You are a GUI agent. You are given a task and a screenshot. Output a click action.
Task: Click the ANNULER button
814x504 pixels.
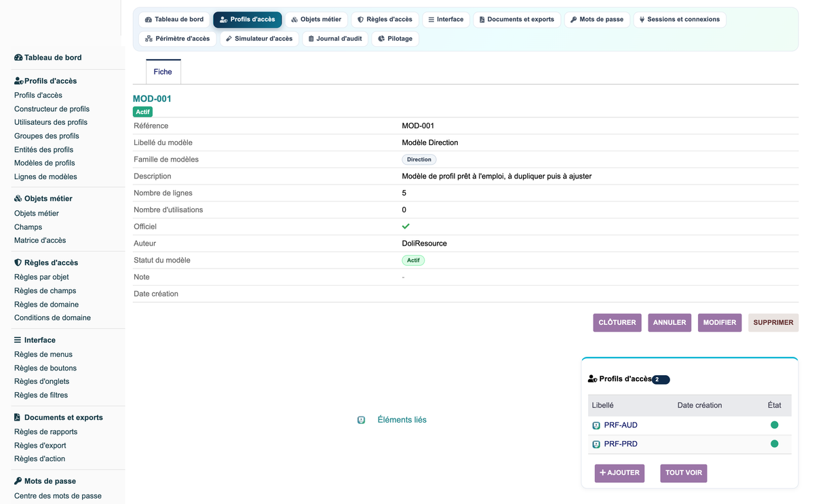(670, 323)
